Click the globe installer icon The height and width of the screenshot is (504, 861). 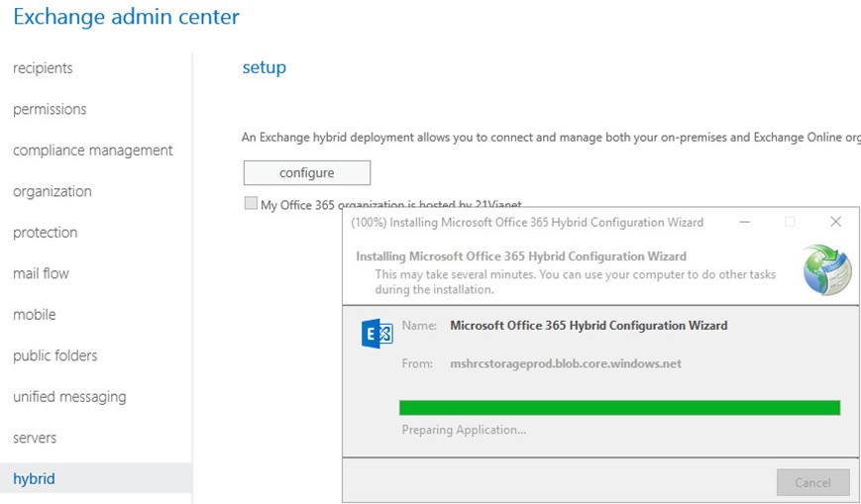pyautogui.click(x=827, y=270)
